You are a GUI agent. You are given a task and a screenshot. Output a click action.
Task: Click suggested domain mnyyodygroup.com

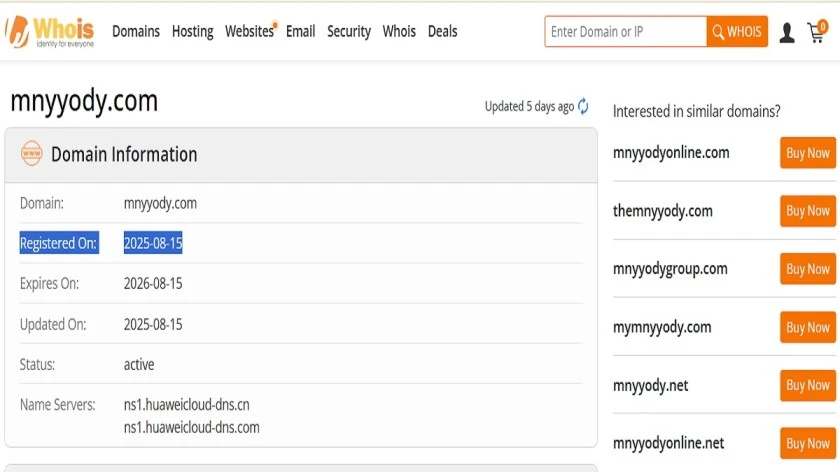pyautogui.click(x=670, y=269)
